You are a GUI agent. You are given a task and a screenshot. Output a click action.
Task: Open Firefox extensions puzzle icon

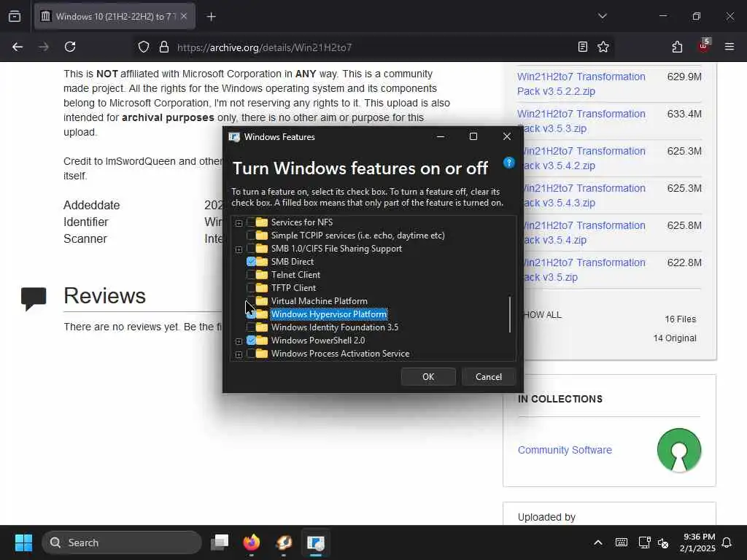click(x=677, y=47)
